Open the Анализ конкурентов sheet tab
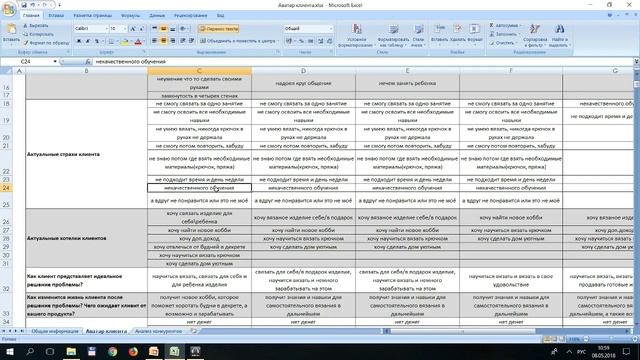Image resolution: width=640 pixels, height=360 pixels. (x=158, y=331)
